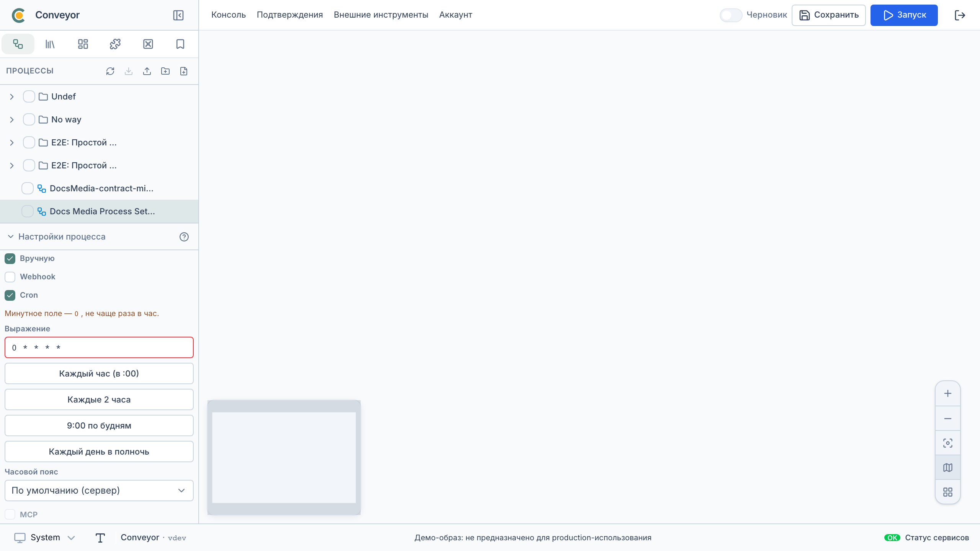Zoom out on the canvas
Viewport: 980px width, 551px height.
point(948,419)
